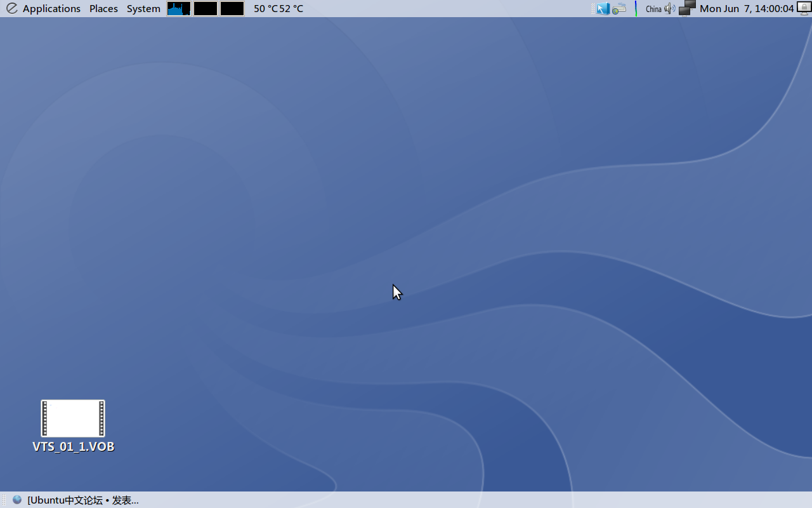Click the blue cursor tray icon
This screenshot has width=812, height=508.
click(603, 8)
